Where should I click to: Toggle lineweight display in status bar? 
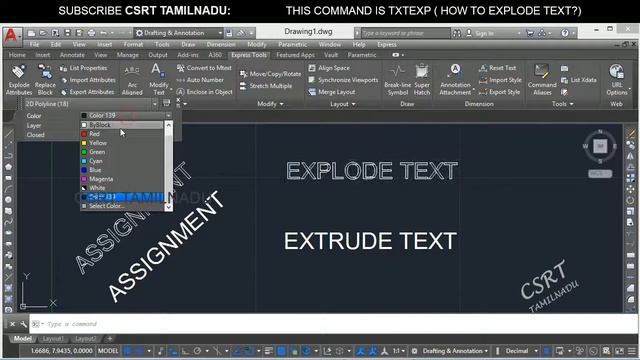(x=268, y=351)
